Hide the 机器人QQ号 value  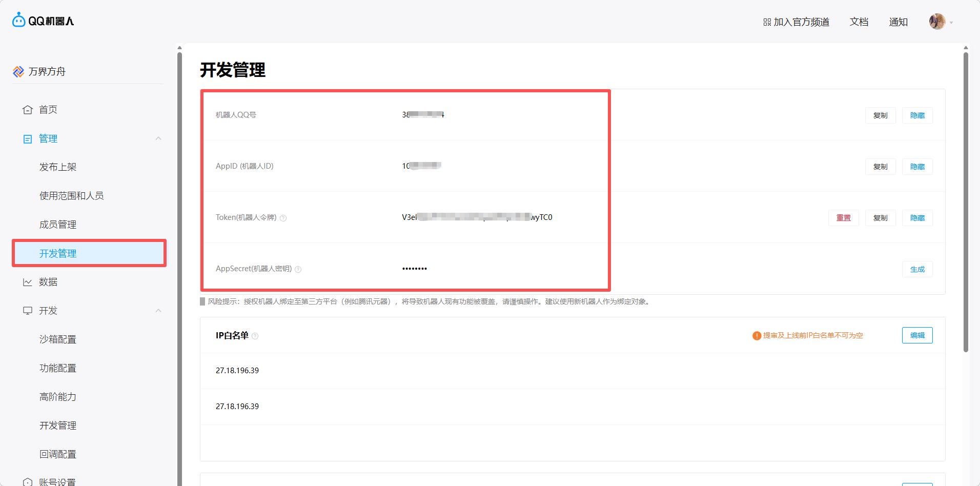point(917,115)
